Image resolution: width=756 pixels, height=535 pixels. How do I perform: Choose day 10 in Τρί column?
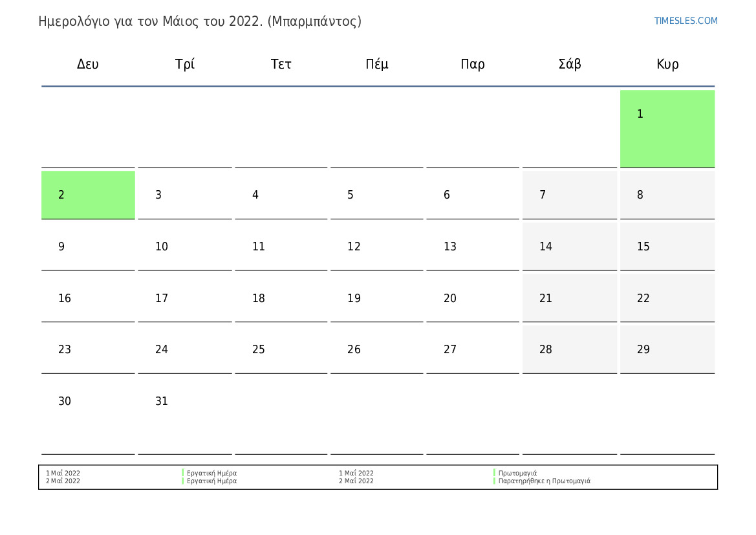point(185,246)
